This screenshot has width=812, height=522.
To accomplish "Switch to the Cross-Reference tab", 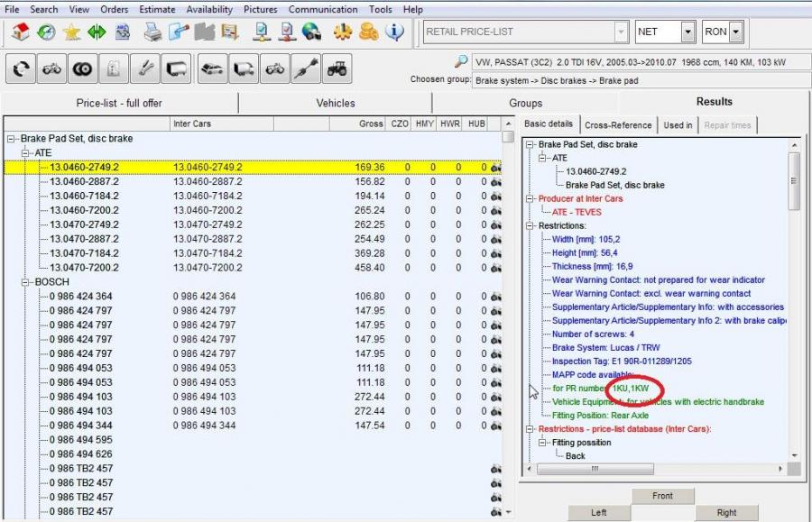I will point(618,125).
